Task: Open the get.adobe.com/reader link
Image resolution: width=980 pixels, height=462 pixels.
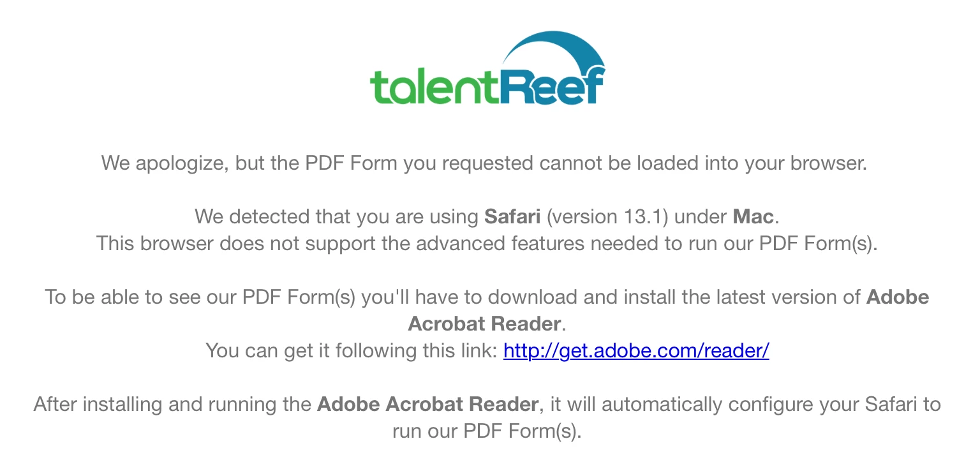Action: 636,350
